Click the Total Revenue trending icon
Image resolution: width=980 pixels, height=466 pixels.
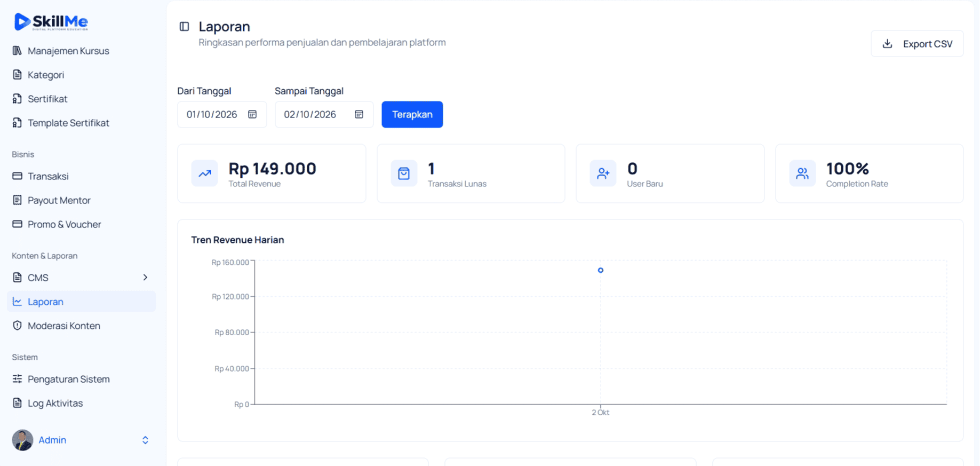coord(205,173)
